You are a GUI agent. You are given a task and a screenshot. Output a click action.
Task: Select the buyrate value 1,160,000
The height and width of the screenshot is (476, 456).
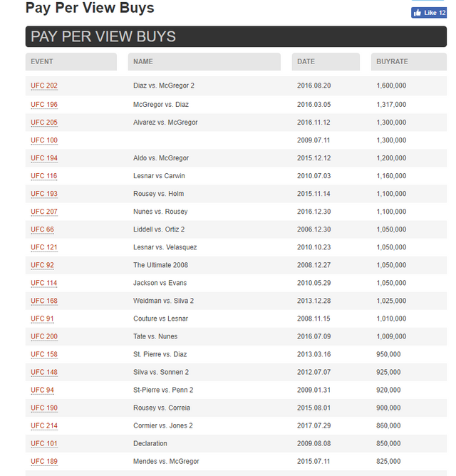(391, 176)
